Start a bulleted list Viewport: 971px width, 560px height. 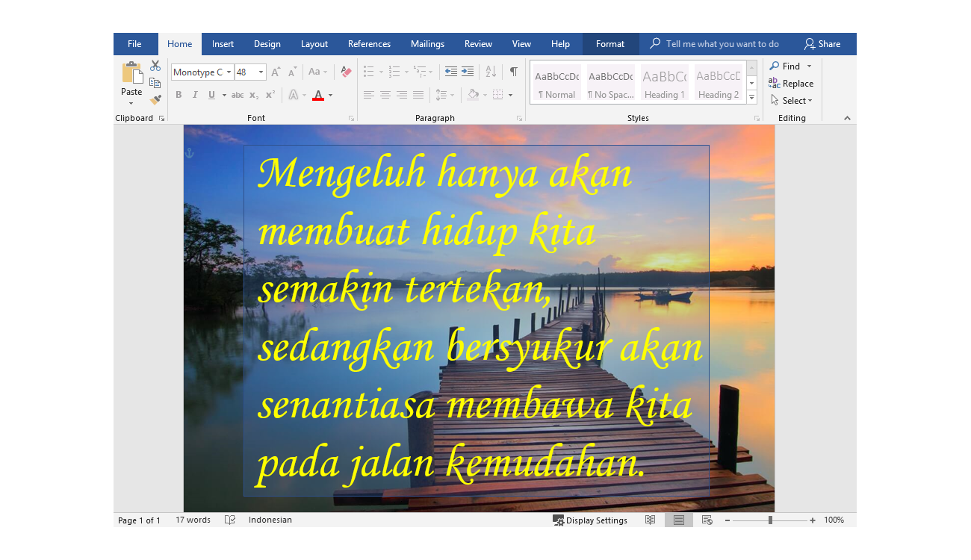pos(368,72)
